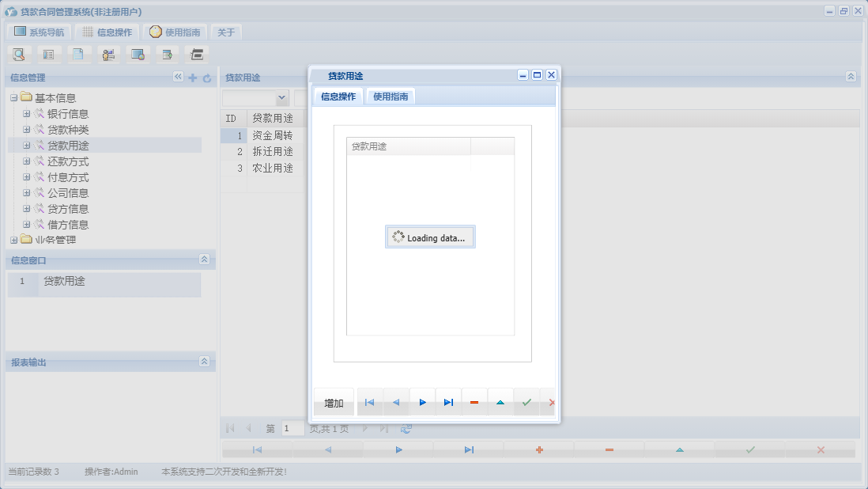This screenshot has height=489, width=868.
Task: Switch to 信息操作 tab in dialog
Action: [338, 97]
